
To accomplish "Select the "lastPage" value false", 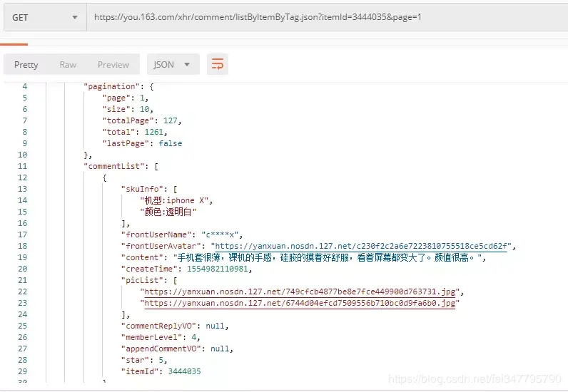I will [171, 143].
